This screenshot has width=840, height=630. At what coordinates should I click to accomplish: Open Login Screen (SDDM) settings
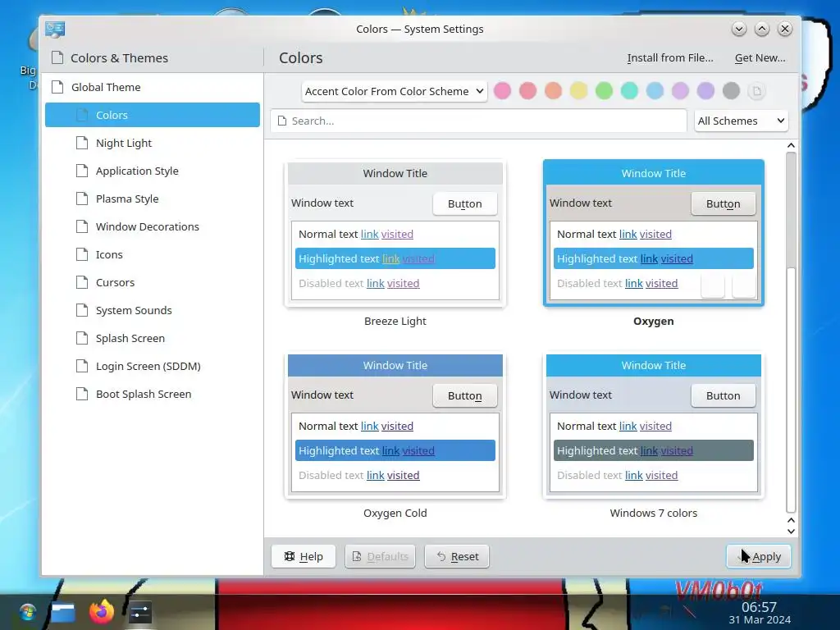pyautogui.click(x=152, y=366)
